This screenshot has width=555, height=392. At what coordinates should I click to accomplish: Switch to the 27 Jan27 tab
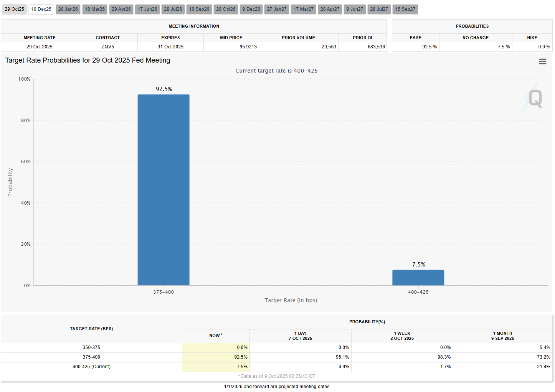277,9
